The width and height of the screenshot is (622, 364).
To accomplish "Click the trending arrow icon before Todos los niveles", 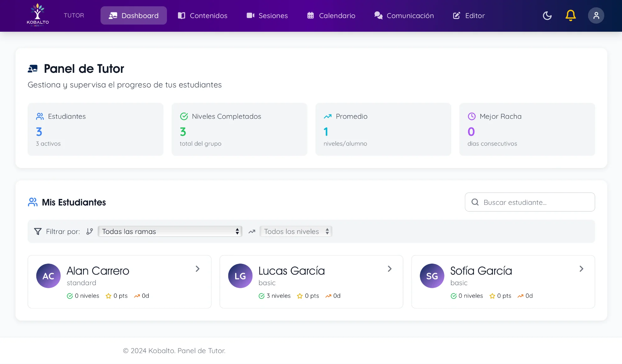I will (252, 231).
